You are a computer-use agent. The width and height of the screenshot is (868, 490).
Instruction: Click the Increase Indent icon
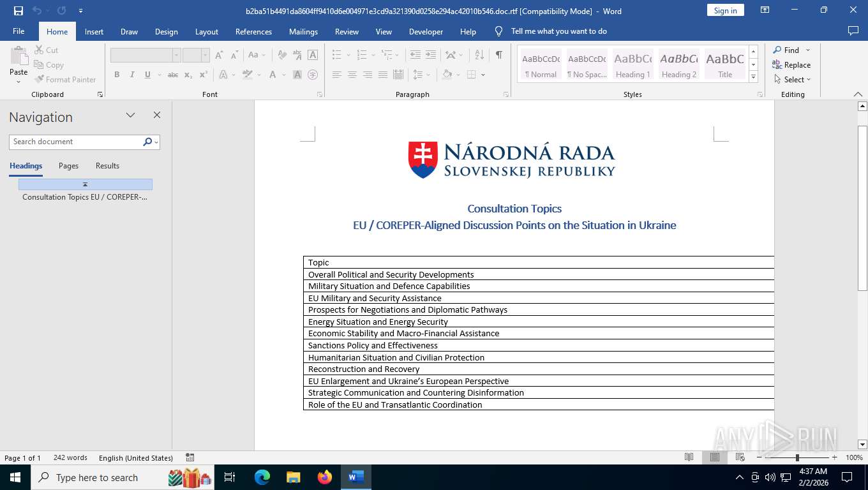[431, 55]
